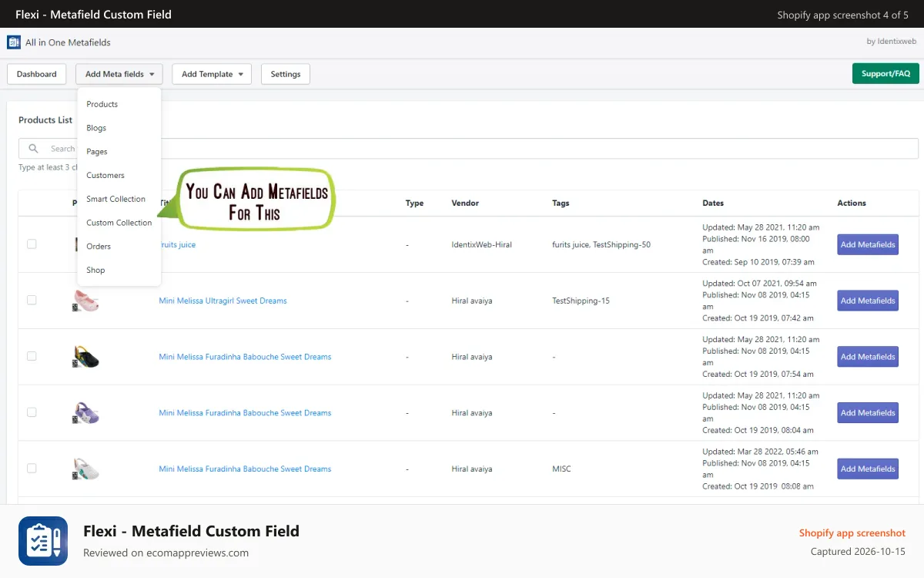Viewport: 924px width, 578px height.
Task: Open Babouche Sweet Dreams link tagged MISC
Action: click(245, 469)
